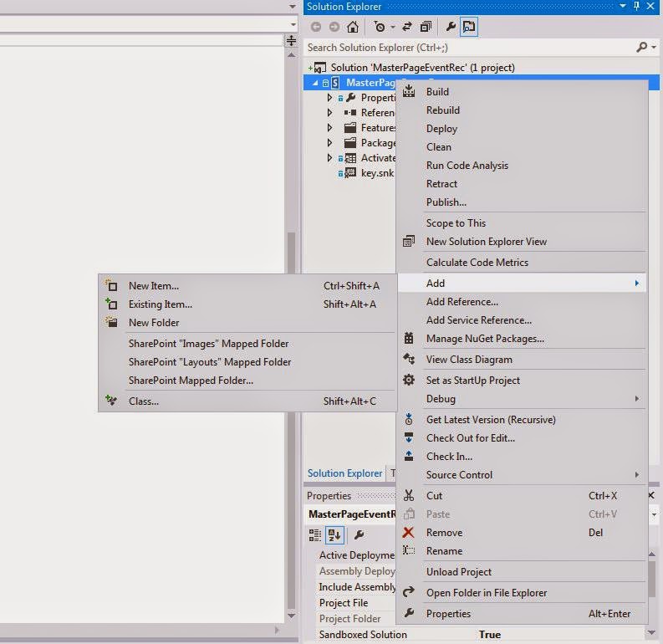The image size is (663, 644).
Task: Toggle the Preview Selected Items toolbar button
Action: 469,27
